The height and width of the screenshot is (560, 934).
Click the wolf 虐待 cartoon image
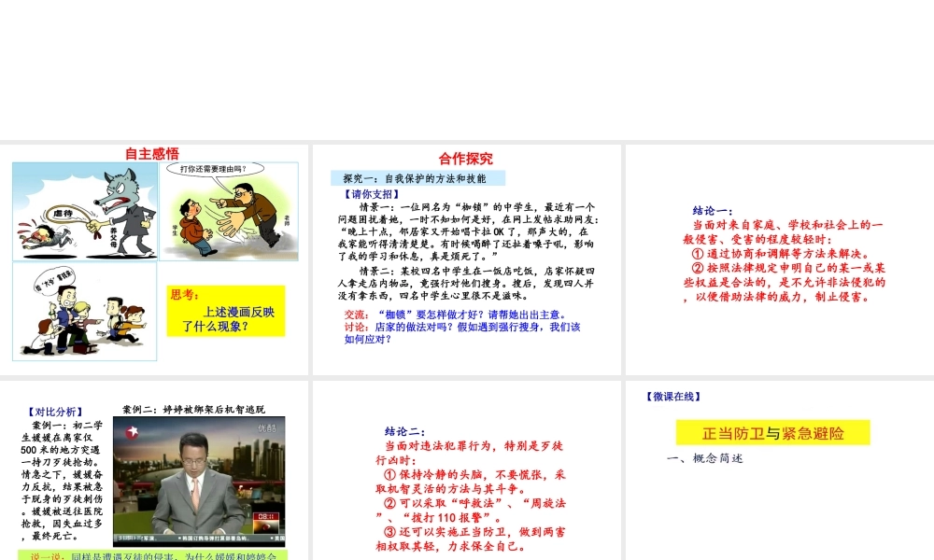click(85, 211)
